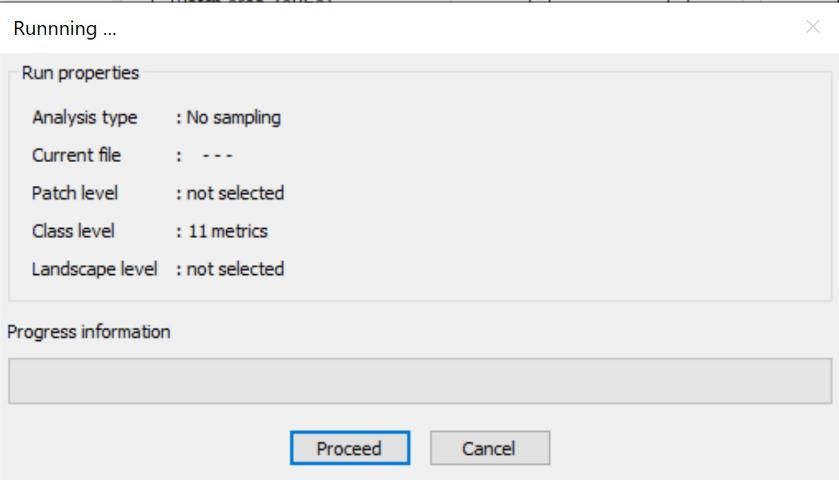Click the empty progress bar

pyautogui.click(x=419, y=381)
